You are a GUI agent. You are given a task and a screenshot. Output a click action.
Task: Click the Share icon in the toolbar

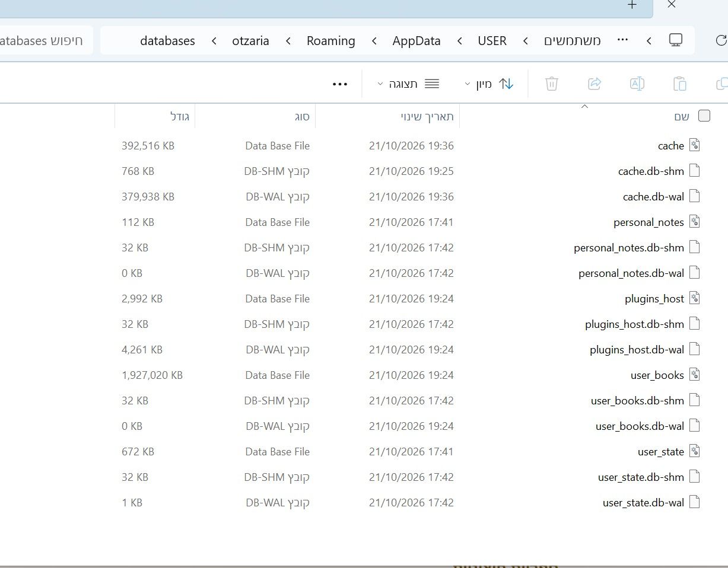595,84
